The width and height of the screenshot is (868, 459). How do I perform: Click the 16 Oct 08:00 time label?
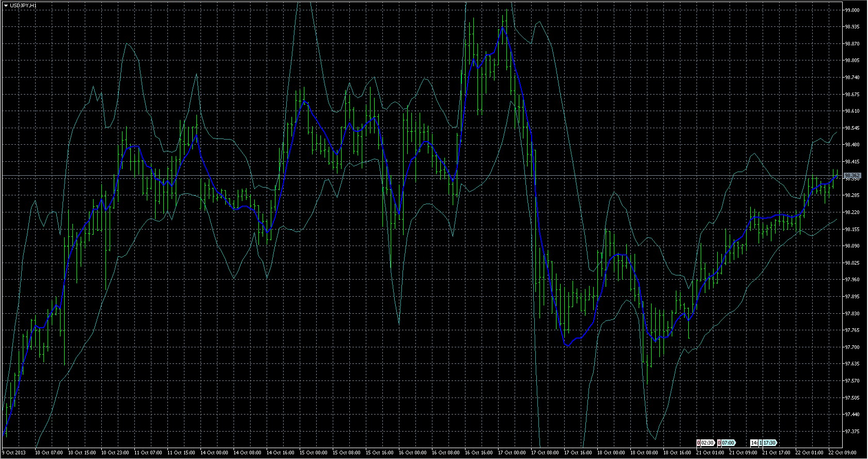[x=446, y=453]
